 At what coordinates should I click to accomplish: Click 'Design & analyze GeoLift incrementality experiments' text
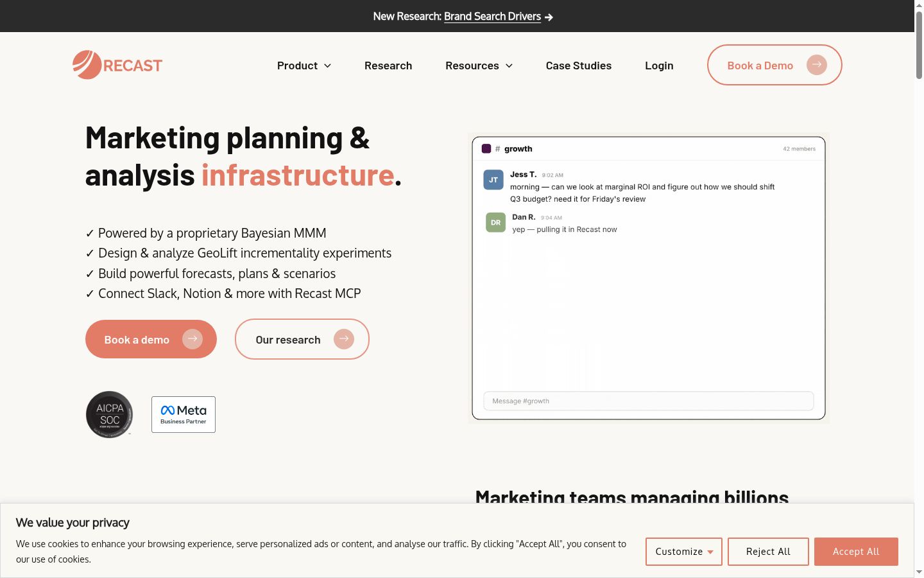tap(244, 253)
